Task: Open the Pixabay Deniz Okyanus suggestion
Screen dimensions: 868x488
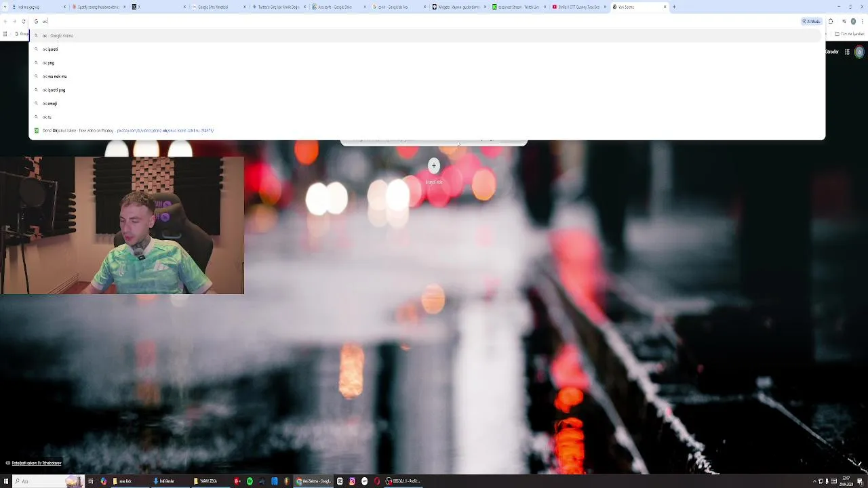Action: tap(427, 130)
